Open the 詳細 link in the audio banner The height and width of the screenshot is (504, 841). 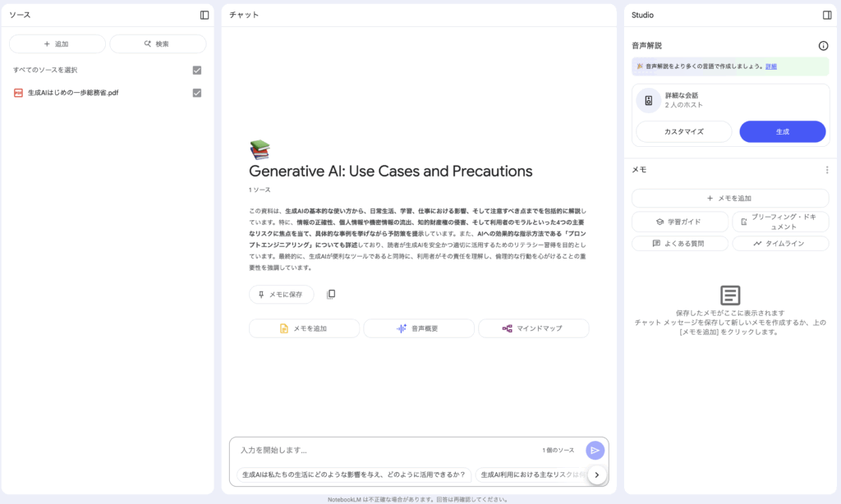pyautogui.click(x=771, y=66)
